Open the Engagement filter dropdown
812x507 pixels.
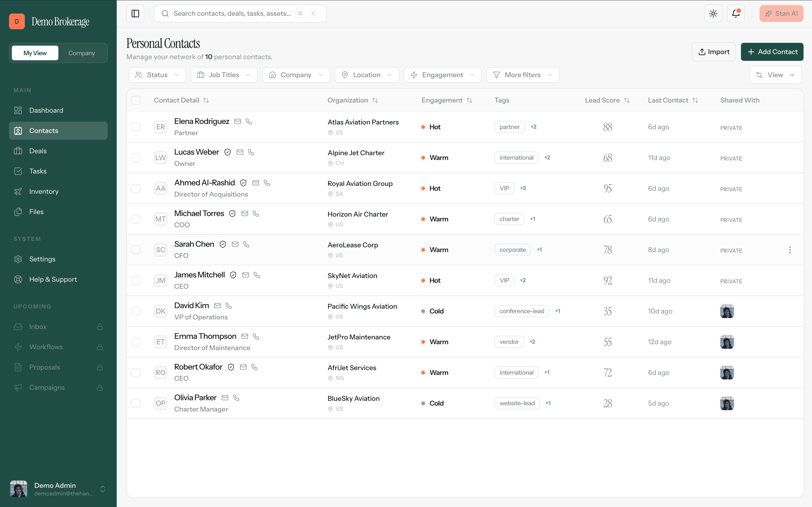[442, 75]
